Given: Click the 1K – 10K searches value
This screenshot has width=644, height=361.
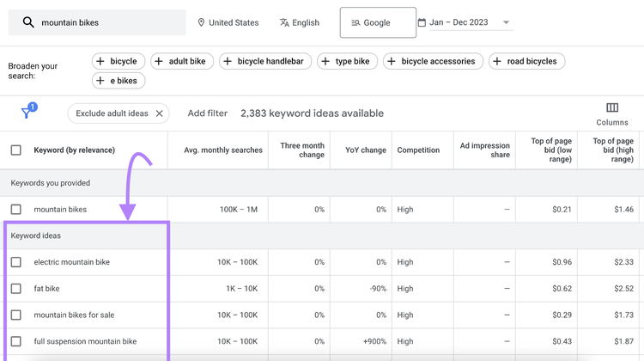Looking at the screenshot, I should point(241,289).
